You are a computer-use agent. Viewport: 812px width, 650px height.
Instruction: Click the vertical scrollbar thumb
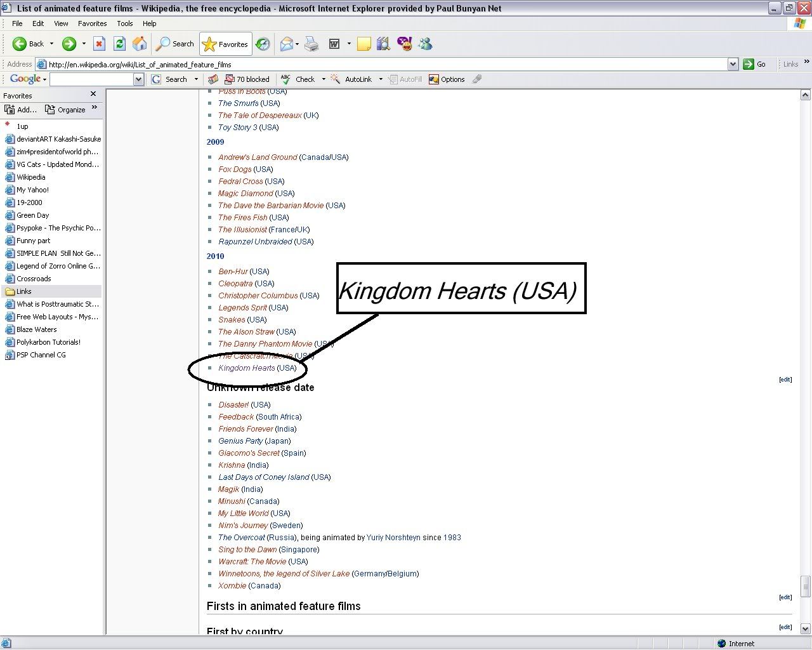pyautogui.click(x=806, y=587)
